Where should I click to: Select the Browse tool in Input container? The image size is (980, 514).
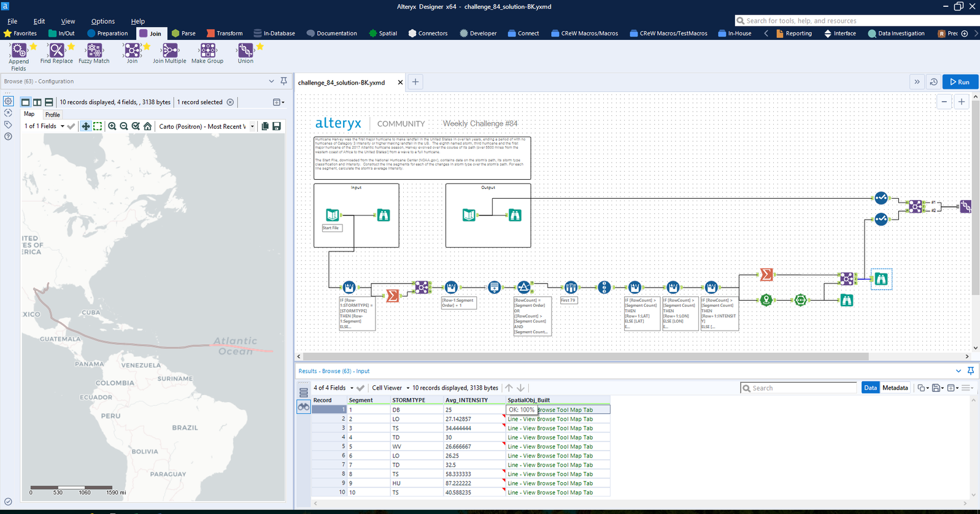pos(384,215)
